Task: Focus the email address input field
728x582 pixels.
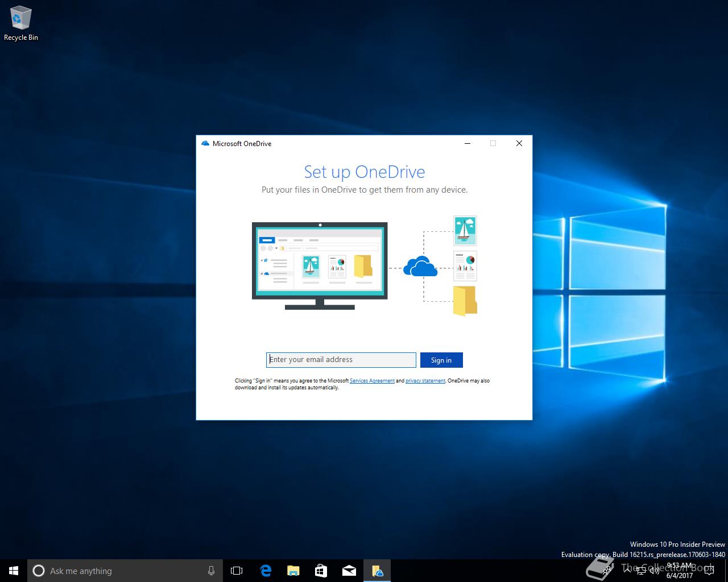Action: point(341,360)
